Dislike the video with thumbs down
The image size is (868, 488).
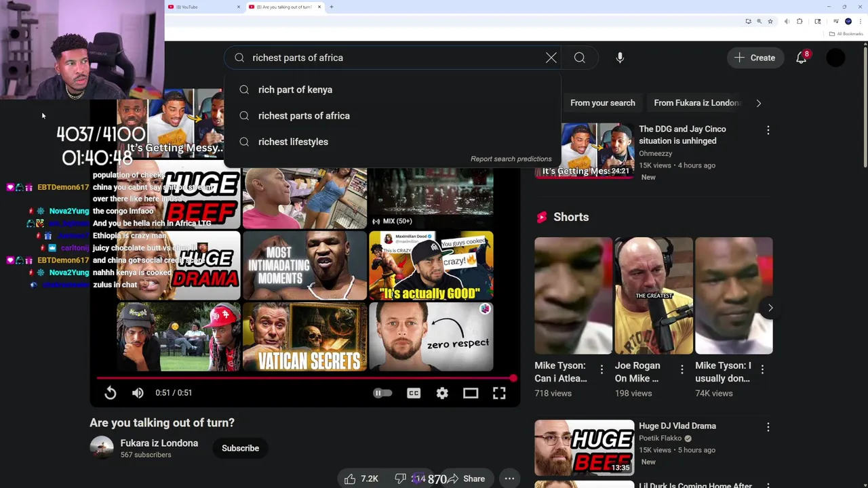401,479
